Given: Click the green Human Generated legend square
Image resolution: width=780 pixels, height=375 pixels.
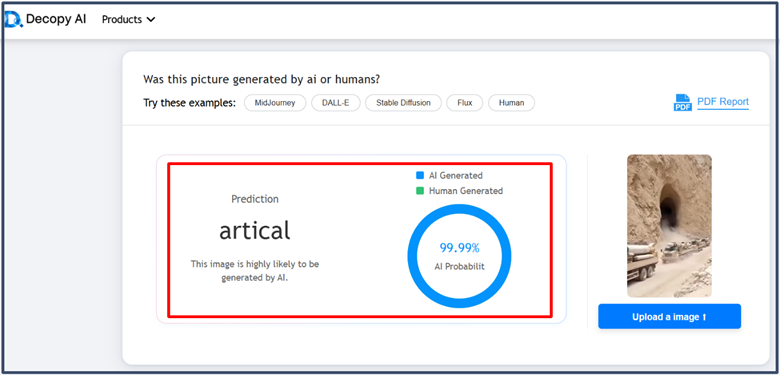Looking at the screenshot, I should [x=420, y=190].
